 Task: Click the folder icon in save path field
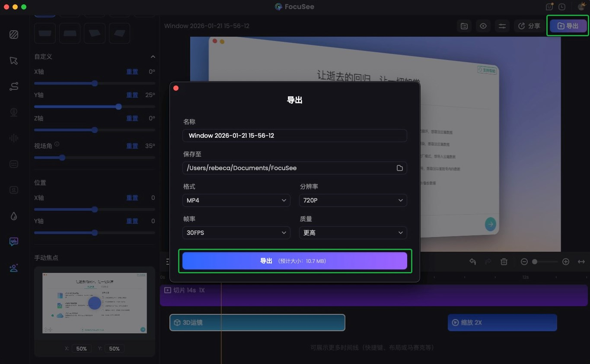(x=400, y=168)
